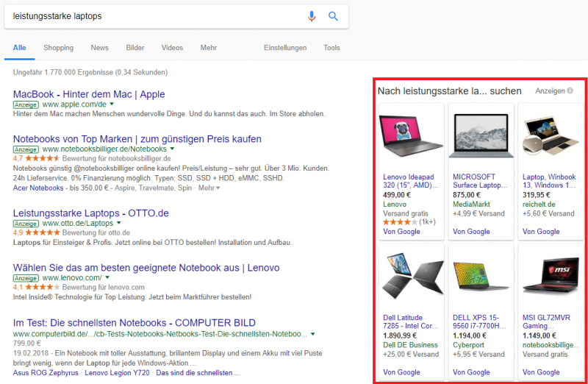Viewport: 588px width, 384px height.
Task: Expand the dropdown arrow next to www.apple.com/de
Action: (112, 104)
